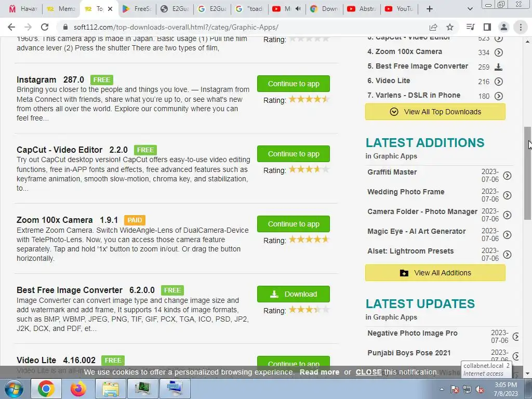
Task: Click arrow icon beside Camera Folder - Photo Manager
Action: point(507,215)
